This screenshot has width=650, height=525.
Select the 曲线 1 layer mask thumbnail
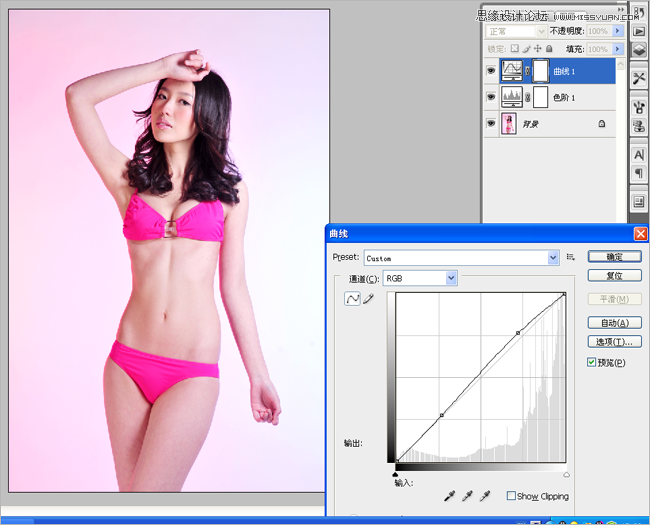coord(541,71)
